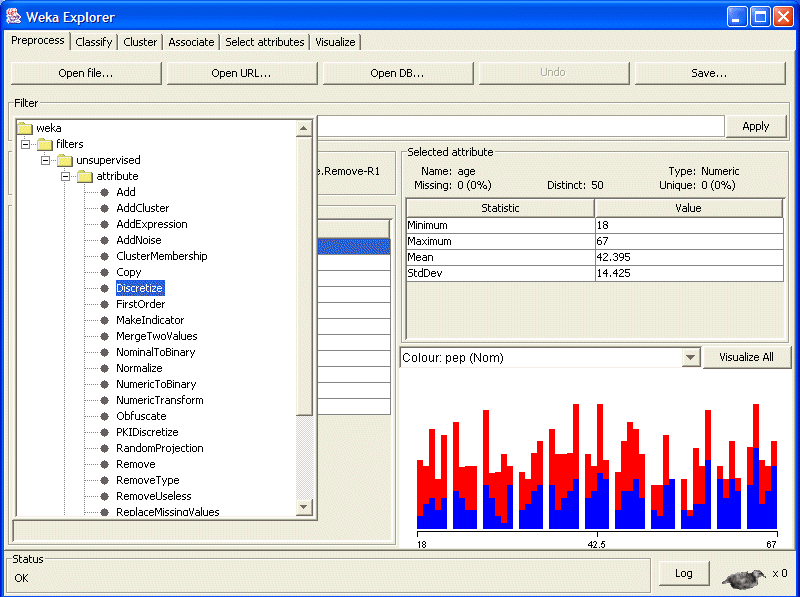Click the filter configuration text field

(520, 126)
